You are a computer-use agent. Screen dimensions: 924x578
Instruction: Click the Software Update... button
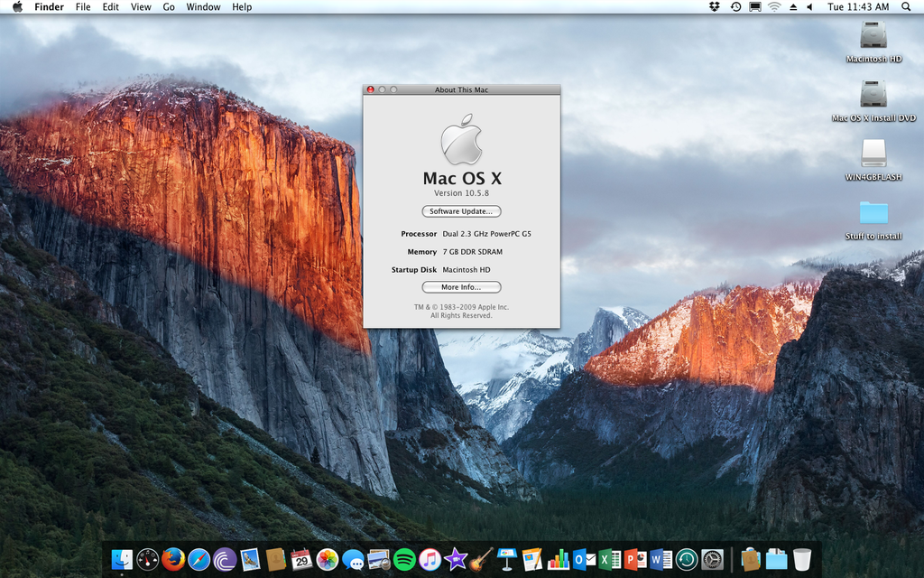point(461,211)
